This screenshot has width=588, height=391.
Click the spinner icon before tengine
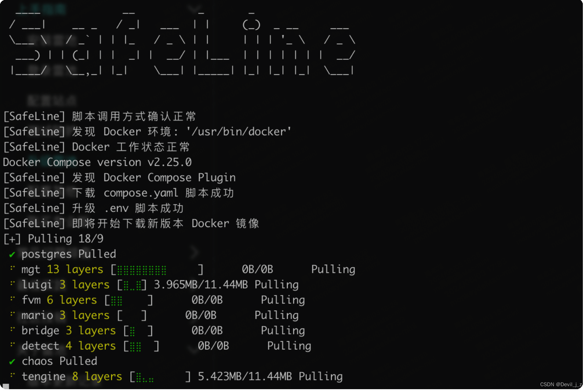[12, 375]
